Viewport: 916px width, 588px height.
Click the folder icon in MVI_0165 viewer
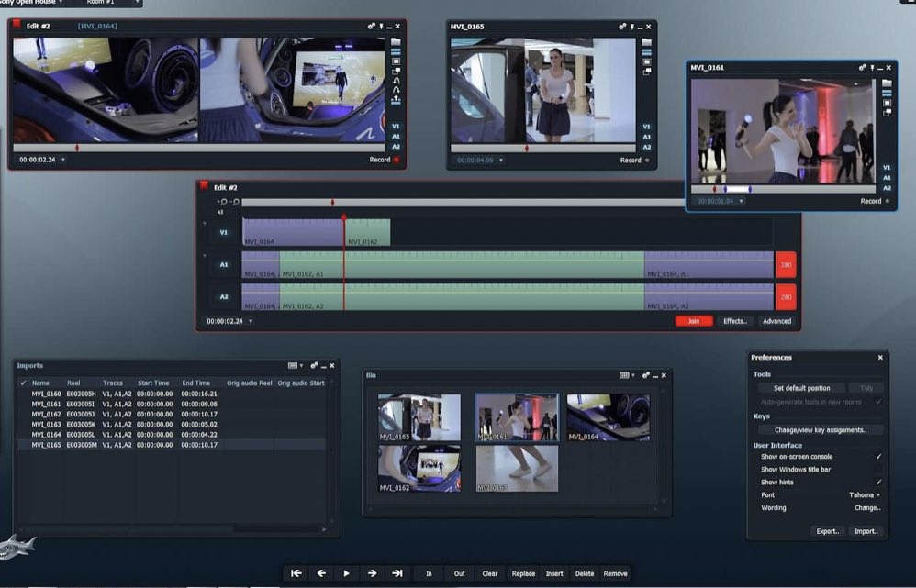click(x=647, y=42)
